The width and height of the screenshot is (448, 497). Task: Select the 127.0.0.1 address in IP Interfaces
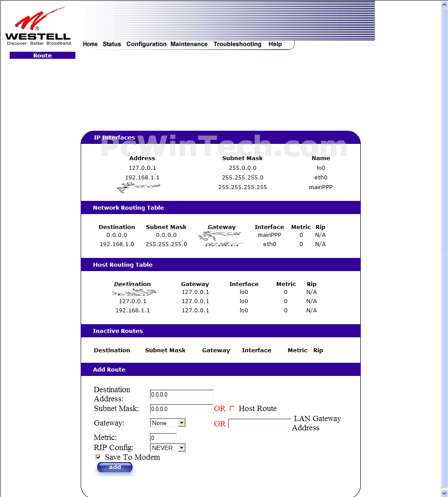(142, 168)
